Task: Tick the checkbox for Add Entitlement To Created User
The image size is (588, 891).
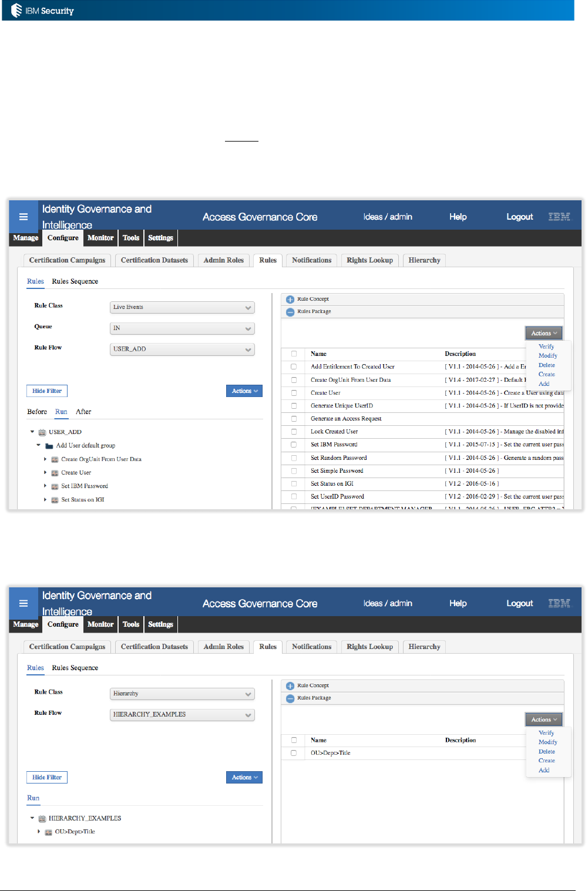Action: (294, 367)
